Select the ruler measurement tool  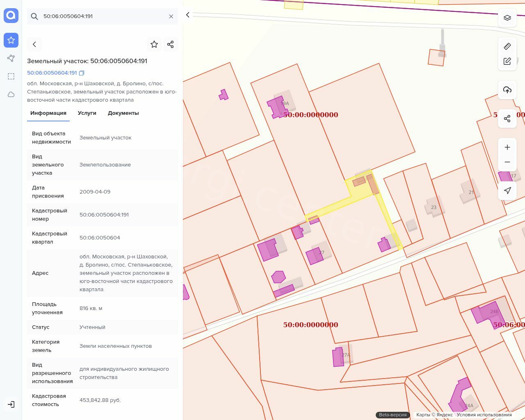pyautogui.click(x=507, y=46)
